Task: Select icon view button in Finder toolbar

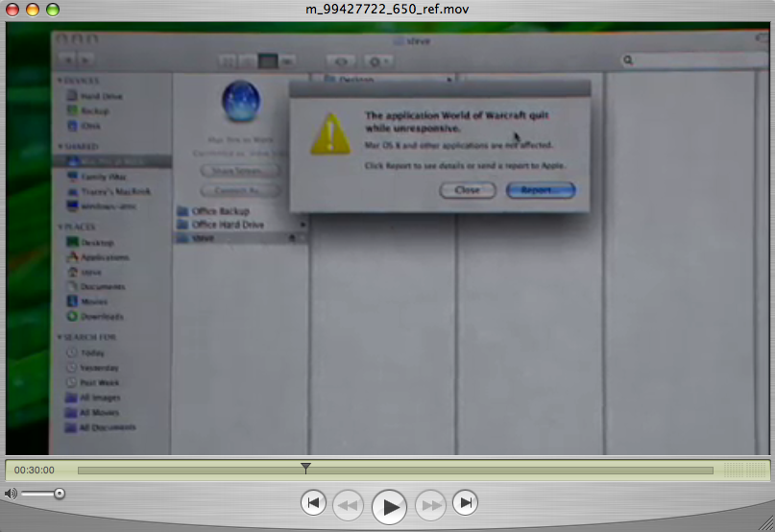Action: (x=229, y=61)
